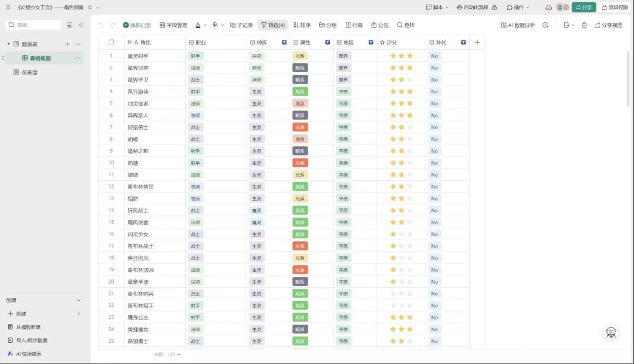Open the 筛选(4) filter panel
This screenshot has height=364, width=634.
coord(273,25)
